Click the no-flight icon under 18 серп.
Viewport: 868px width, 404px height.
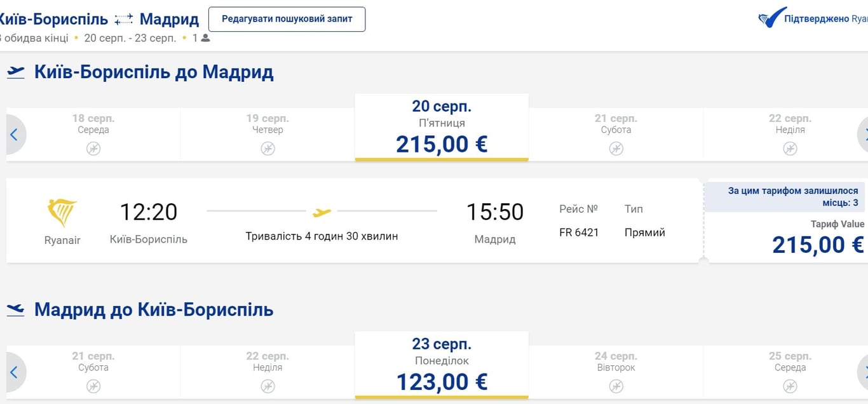93,149
